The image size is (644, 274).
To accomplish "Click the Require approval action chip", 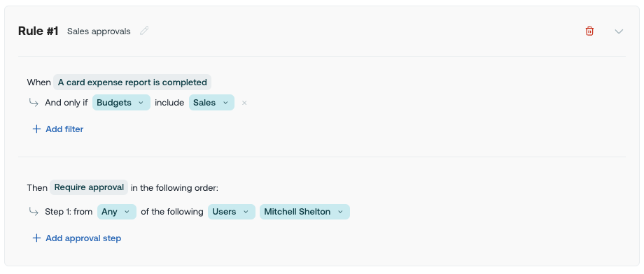I will coord(89,187).
